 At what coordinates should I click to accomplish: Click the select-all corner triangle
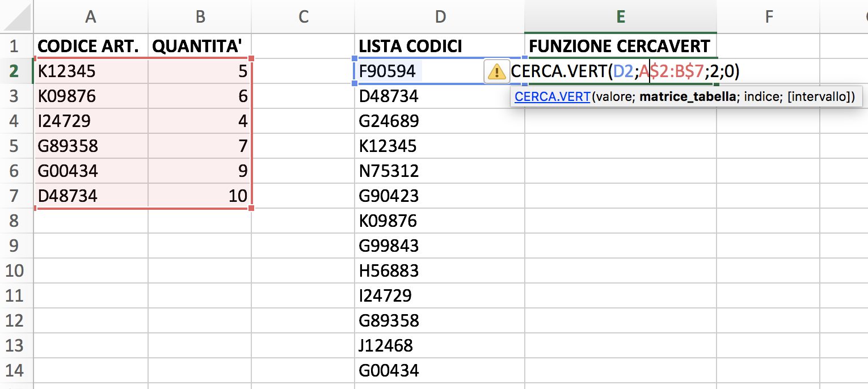click(x=16, y=17)
